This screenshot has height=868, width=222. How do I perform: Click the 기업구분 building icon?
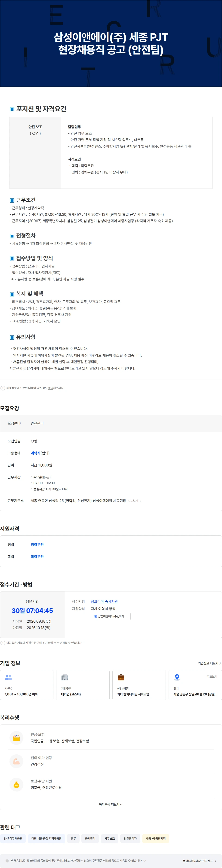point(65,677)
